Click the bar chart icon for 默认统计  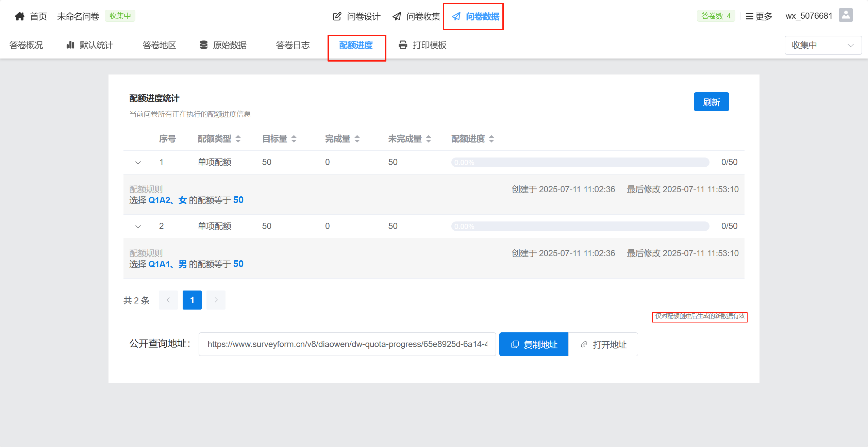pyautogui.click(x=70, y=45)
